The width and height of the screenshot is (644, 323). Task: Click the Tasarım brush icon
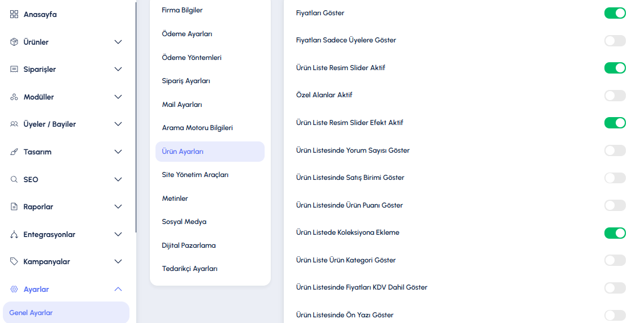pos(14,152)
